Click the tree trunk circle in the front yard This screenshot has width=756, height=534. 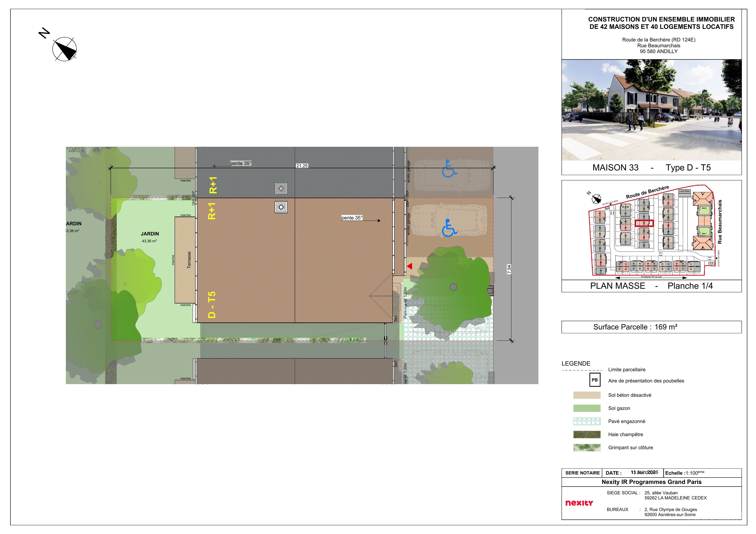(x=453, y=287)
